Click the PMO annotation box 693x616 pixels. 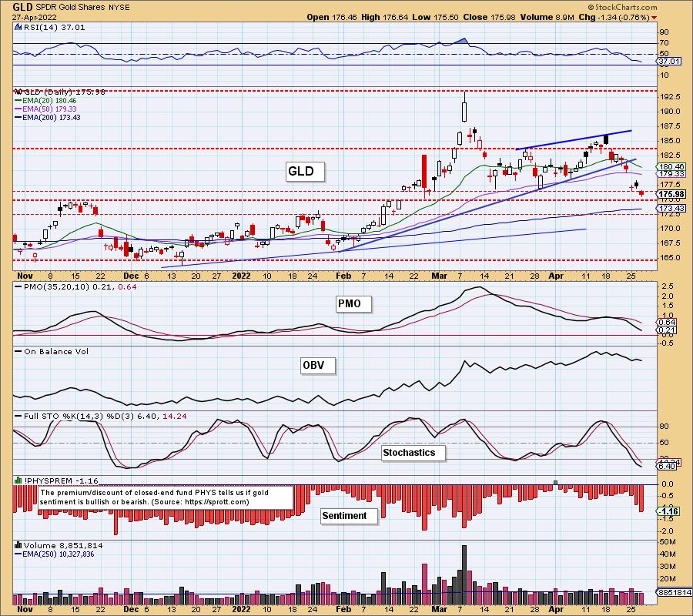coord(353,303)
